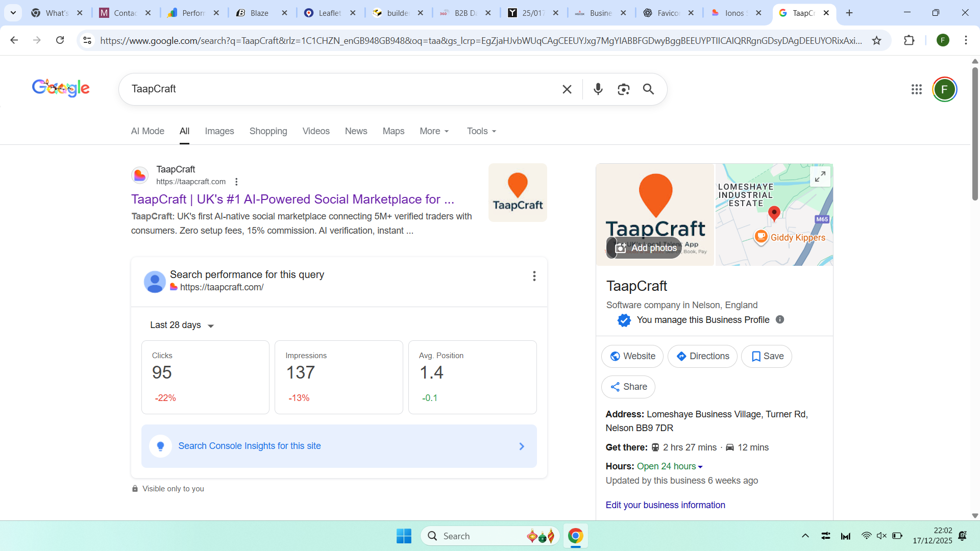Expand the map to full view
The image size is (980, 551).
pos(820,177)
